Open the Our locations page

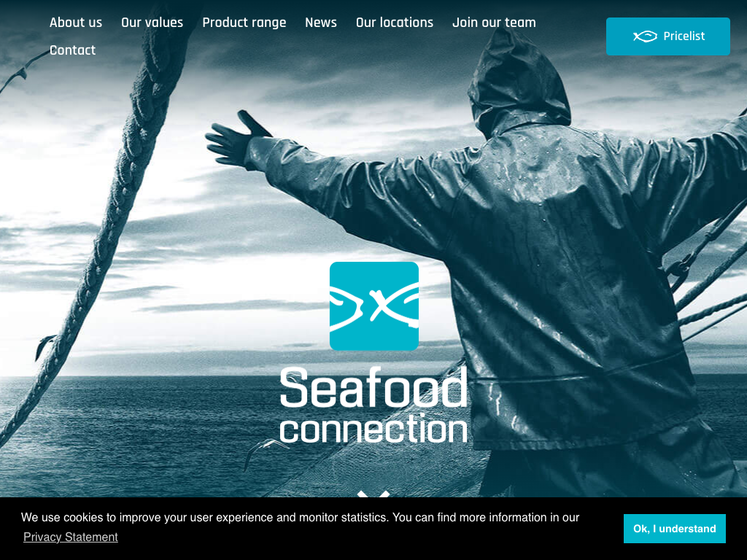395,23
